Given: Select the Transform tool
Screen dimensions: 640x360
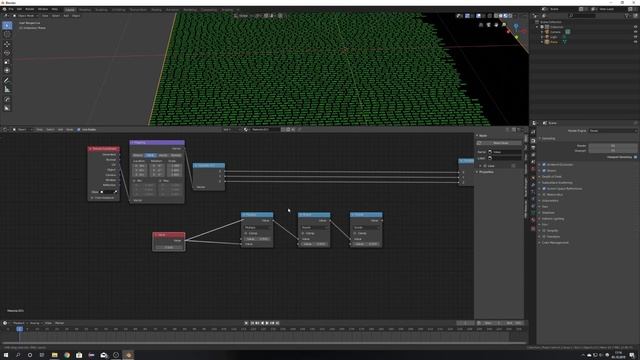Looking at the screenshot, I should 7,71.
